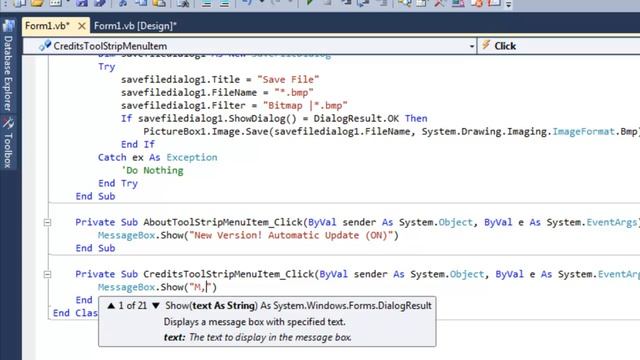Show next overload in Show tooltip
The width and height of the screenshot is (640, 360).
click(x=156, y=305)
